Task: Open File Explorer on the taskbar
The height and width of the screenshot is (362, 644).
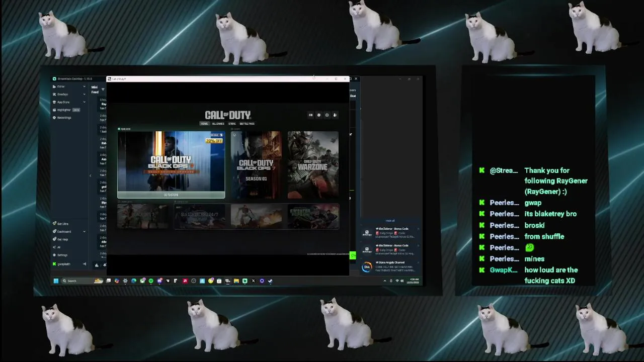Action: point(236,281)
